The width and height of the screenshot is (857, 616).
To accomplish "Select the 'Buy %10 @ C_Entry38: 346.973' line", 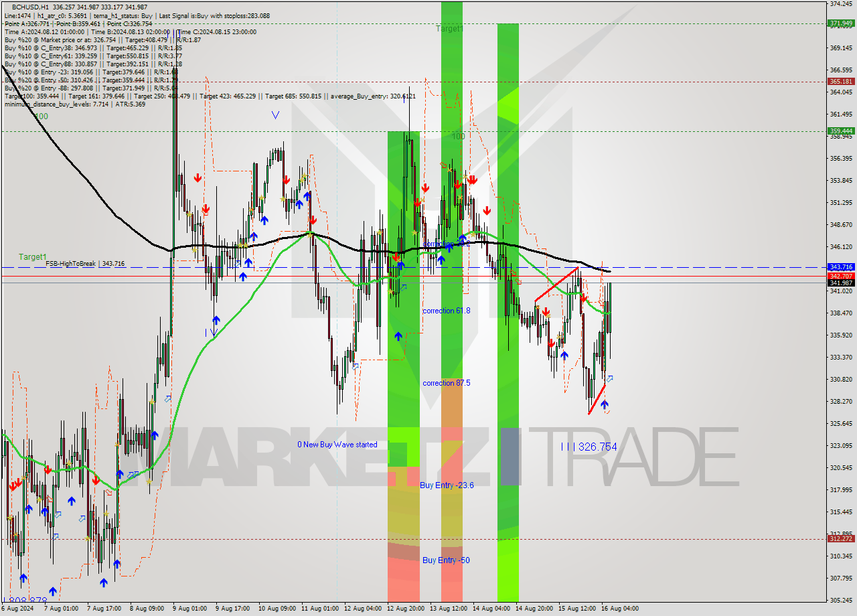I will [x=50, y=48].
